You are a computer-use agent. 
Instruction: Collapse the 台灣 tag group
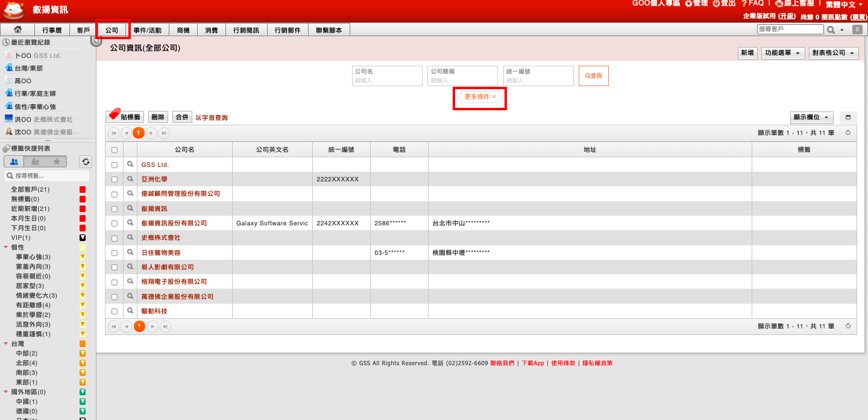coord(6,343)
